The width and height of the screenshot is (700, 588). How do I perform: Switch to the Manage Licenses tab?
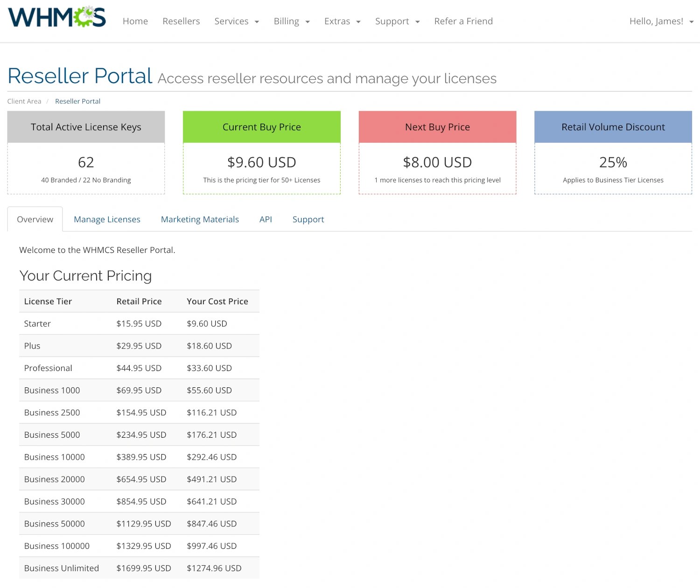coord(107,219)
